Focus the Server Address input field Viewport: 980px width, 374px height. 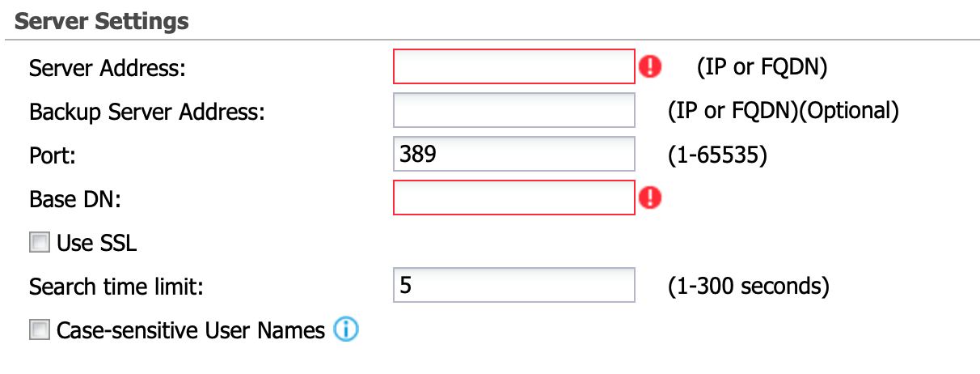[514, 67]
